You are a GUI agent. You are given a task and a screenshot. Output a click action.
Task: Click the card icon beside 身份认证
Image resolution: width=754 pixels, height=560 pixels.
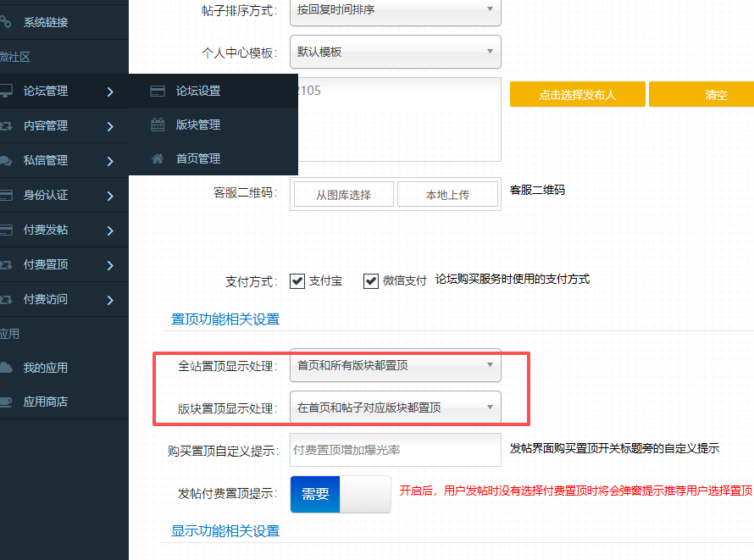coord(6,195)
